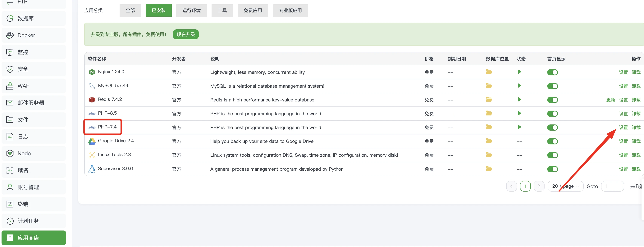The image size is (644, 247).
Task: Open database folder for Nginx 1.24.0
Action: click(x=489, y=72)
